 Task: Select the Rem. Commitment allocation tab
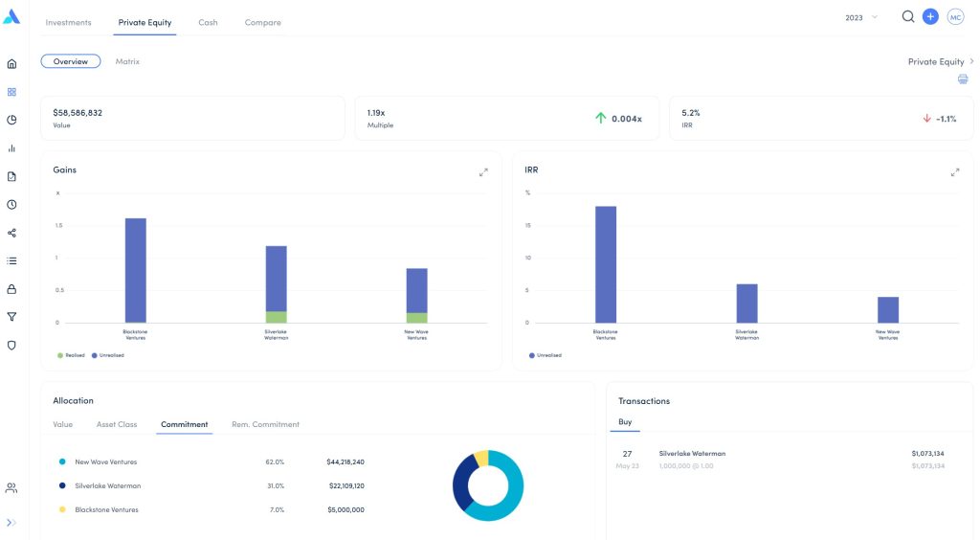click(265, 424)
